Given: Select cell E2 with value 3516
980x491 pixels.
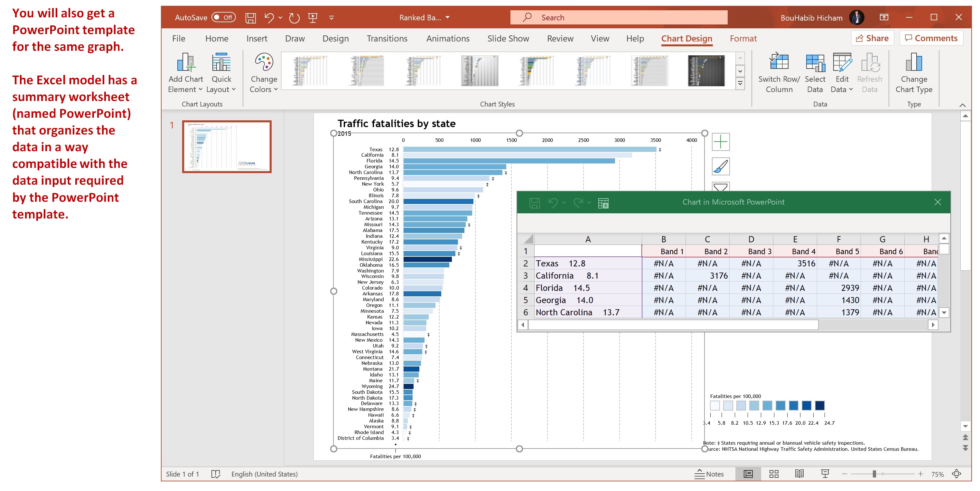Looking at the screenshot, I should (x=795, y=263).
